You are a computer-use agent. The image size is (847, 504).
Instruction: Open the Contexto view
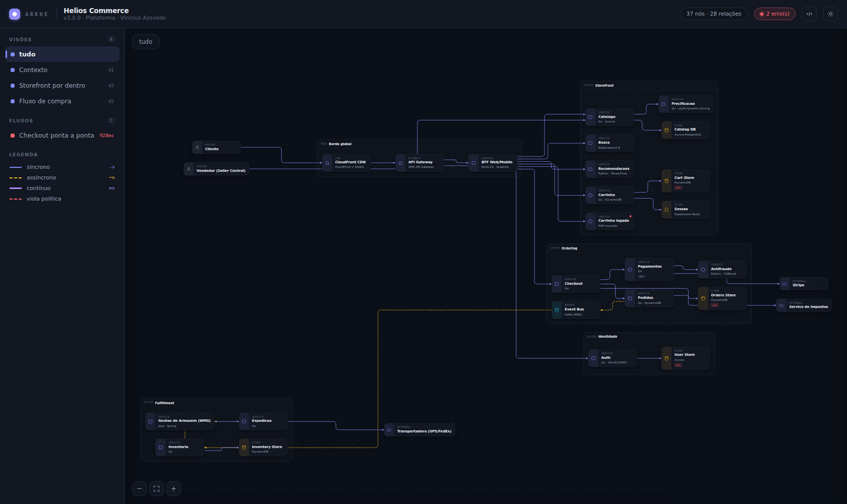click(63, 70)
